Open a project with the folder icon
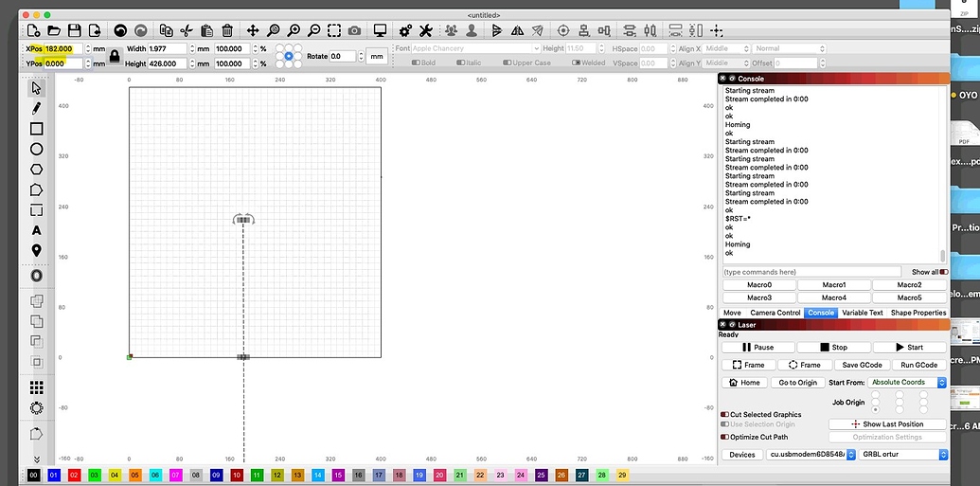 coord(54,30)
